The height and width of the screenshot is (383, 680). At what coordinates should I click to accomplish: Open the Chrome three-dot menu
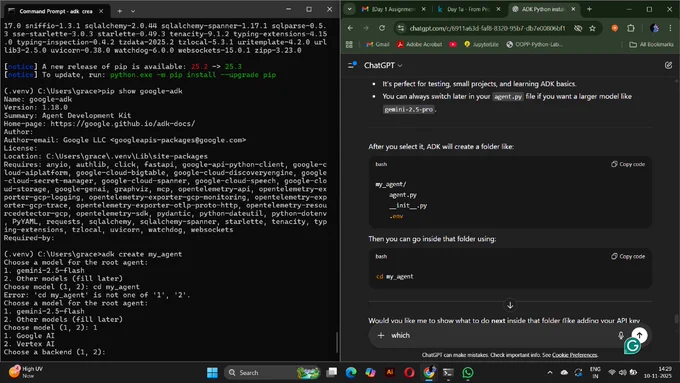click(x=670, y=28)
